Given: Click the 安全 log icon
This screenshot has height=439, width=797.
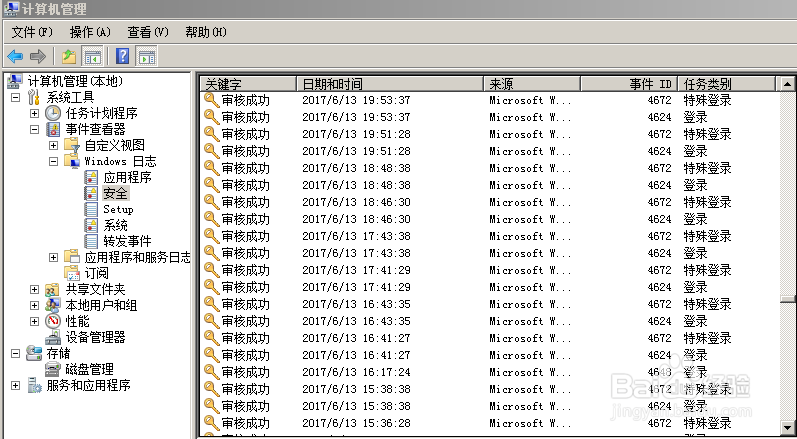Looking at the screenshot, I should pyautogui.click(x=91, y=193).
